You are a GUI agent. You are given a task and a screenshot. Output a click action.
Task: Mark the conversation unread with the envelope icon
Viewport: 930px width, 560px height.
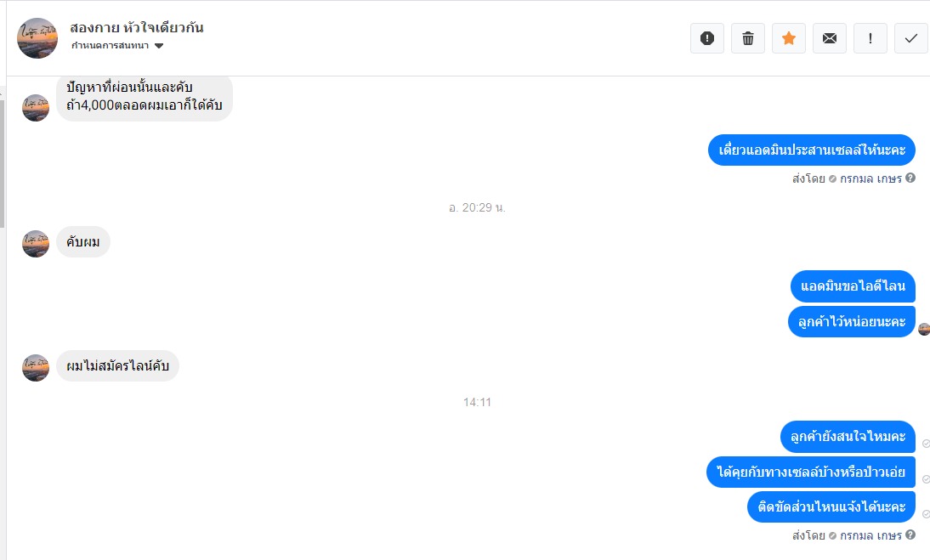pyautogui.click(x=829, y=38)
